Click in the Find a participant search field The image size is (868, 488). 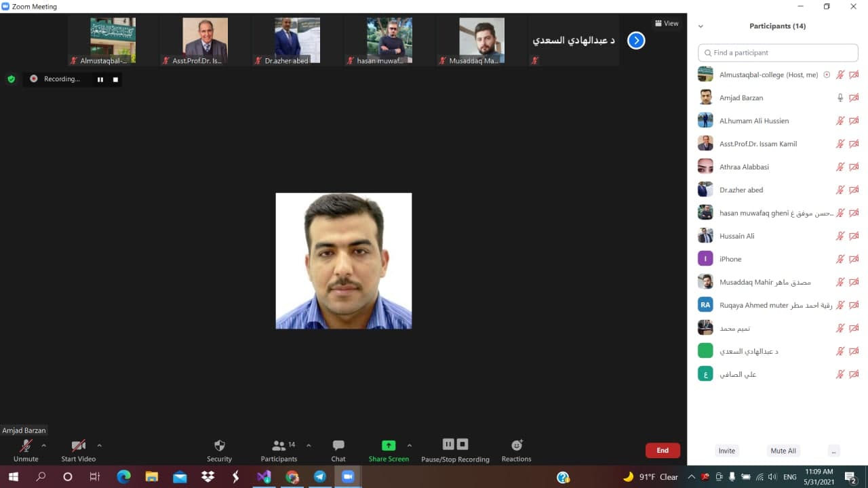(778, 52)
